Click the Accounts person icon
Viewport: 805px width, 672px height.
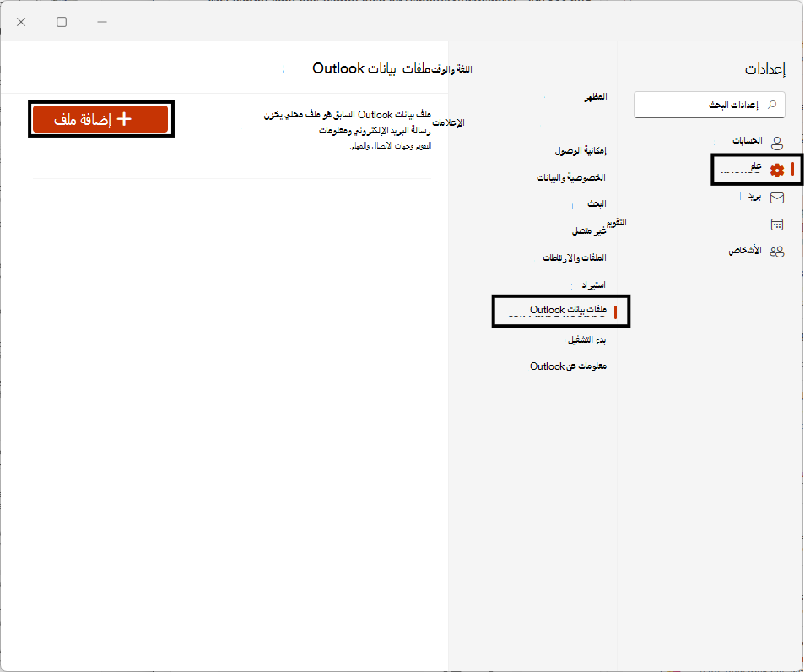tap(777, 143)
